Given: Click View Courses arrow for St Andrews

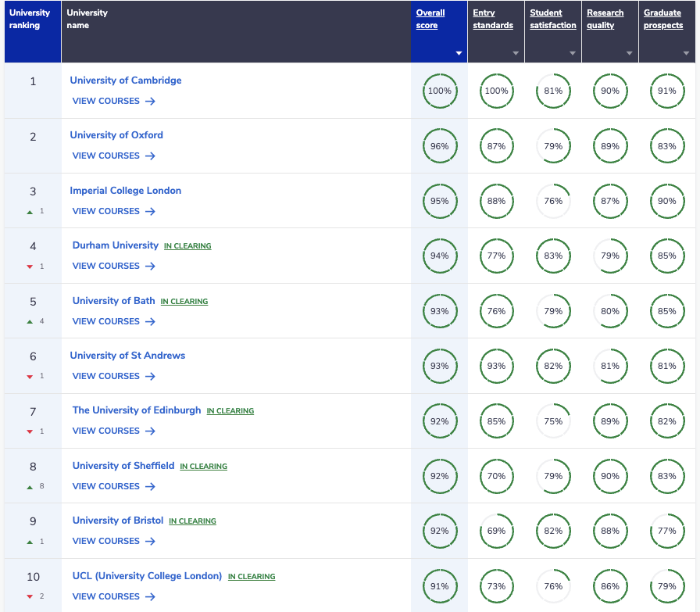Looking at the screenshot, I should 151,377.
